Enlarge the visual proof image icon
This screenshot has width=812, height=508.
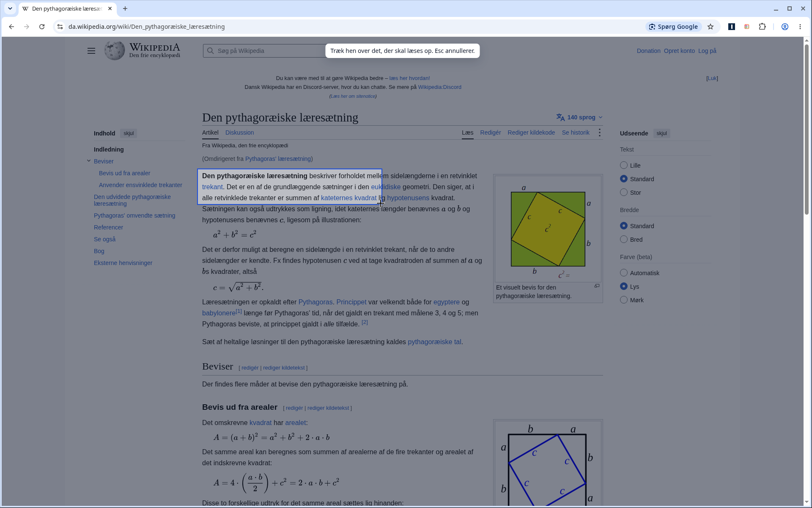coord(597,286)
